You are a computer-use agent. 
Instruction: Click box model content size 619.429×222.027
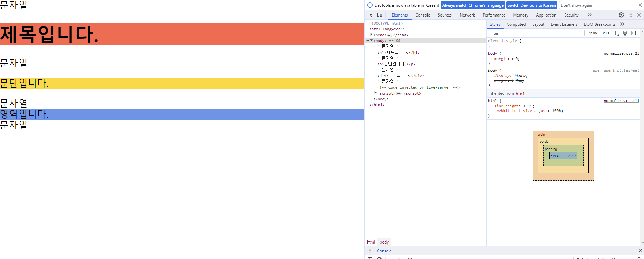pos(563,156)
